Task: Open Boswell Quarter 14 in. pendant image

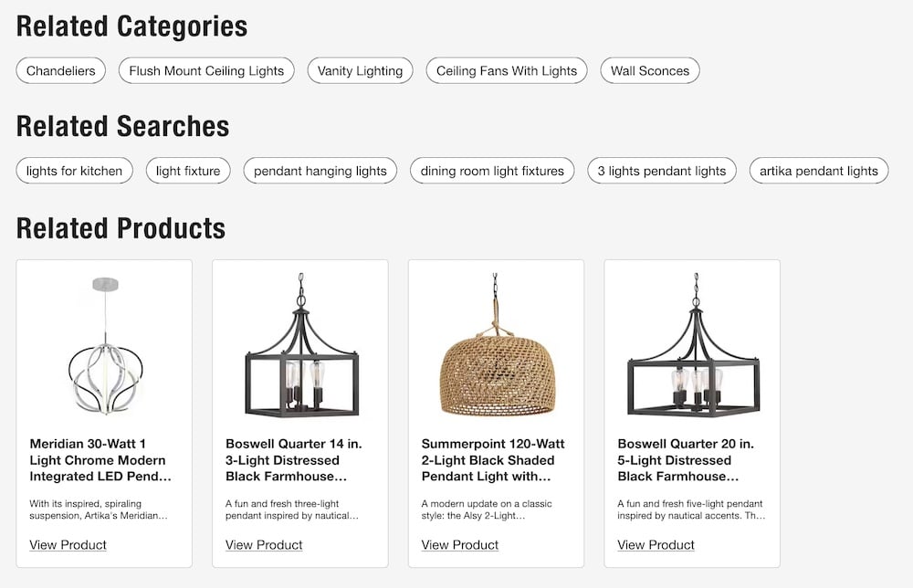Action: [300, 346]
